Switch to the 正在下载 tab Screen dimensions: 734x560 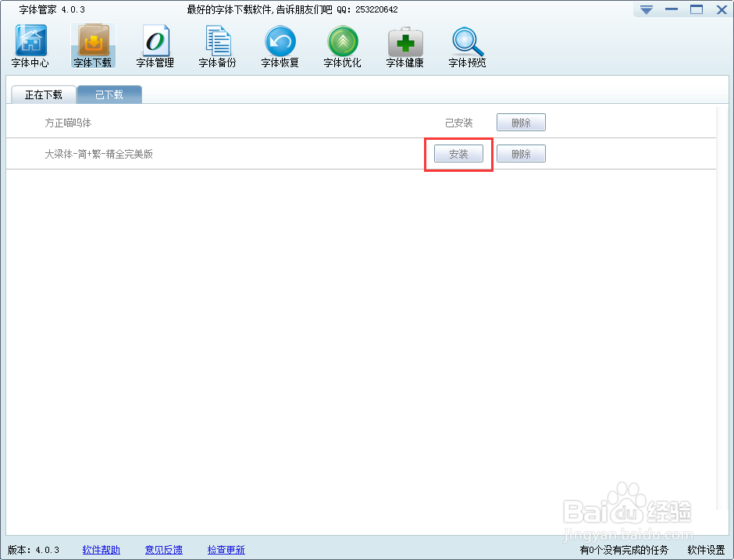[x=44, y=95]
